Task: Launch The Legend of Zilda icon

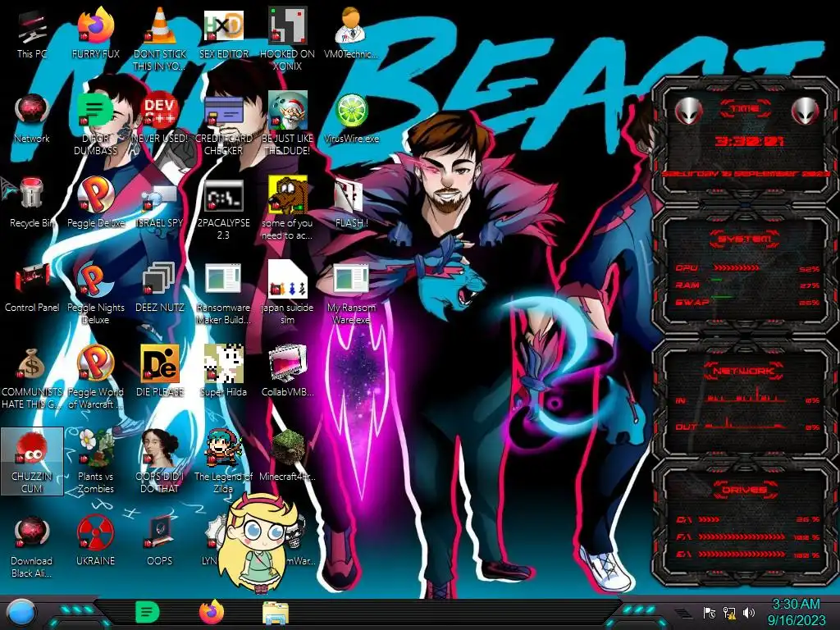Action: 223,463
